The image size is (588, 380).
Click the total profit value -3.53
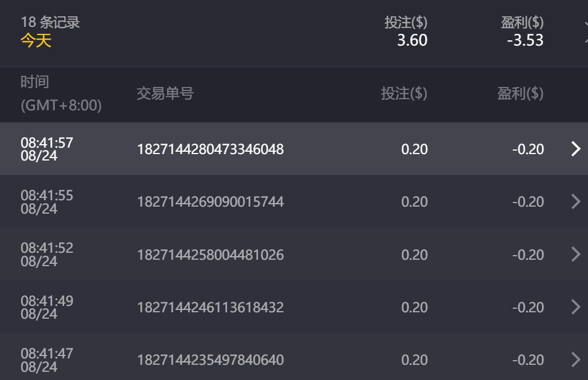[525, 40]
